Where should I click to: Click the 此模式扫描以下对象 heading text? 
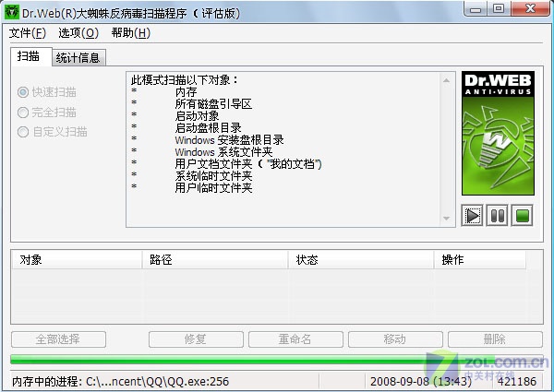tap(185, 80)
